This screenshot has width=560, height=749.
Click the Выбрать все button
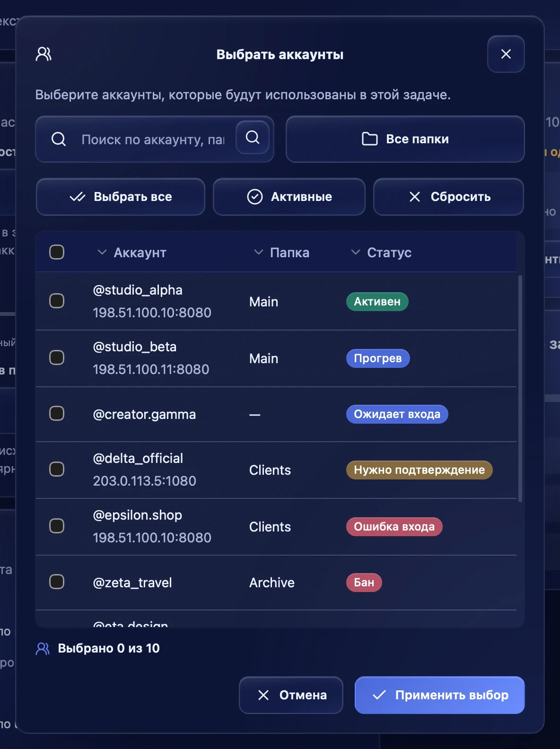click(x=121, y=197)
